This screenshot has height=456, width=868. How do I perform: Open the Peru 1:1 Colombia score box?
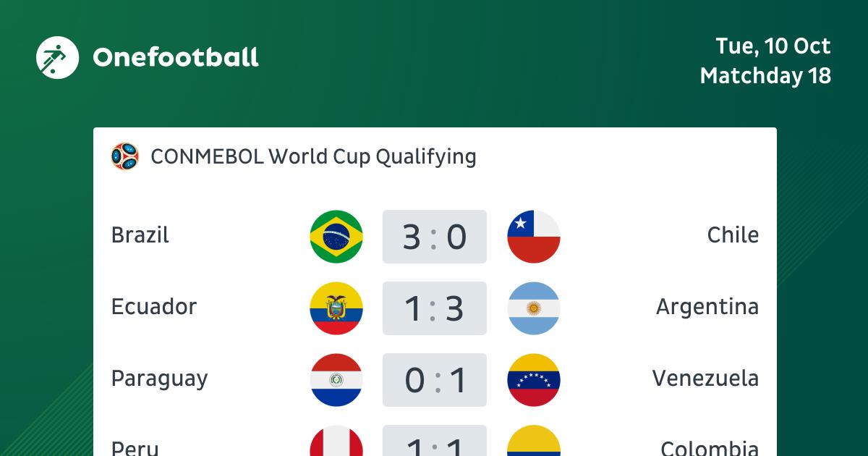click(435, 441)
